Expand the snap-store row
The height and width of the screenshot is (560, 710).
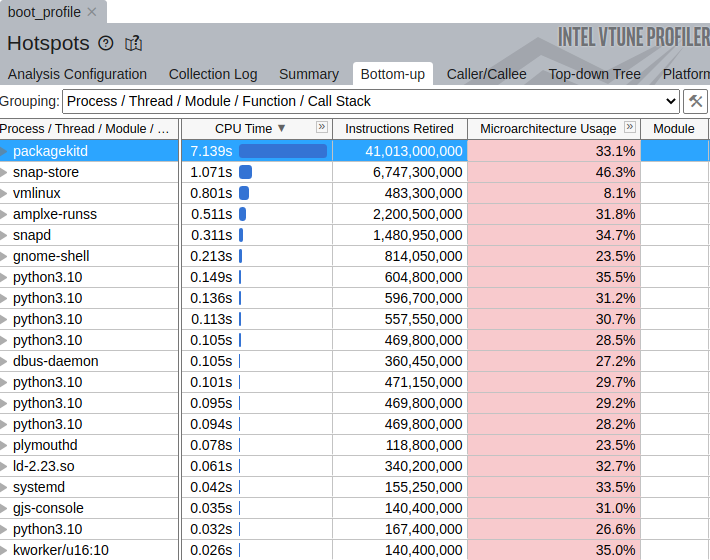tap(4, 172)
